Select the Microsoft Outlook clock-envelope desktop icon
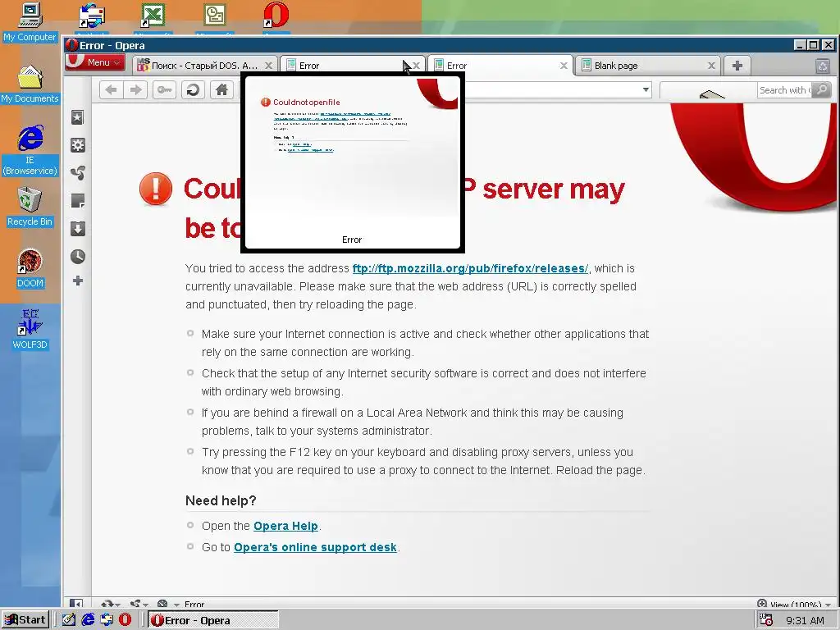This screenshot has height=630, width=840. click(214, 16)
